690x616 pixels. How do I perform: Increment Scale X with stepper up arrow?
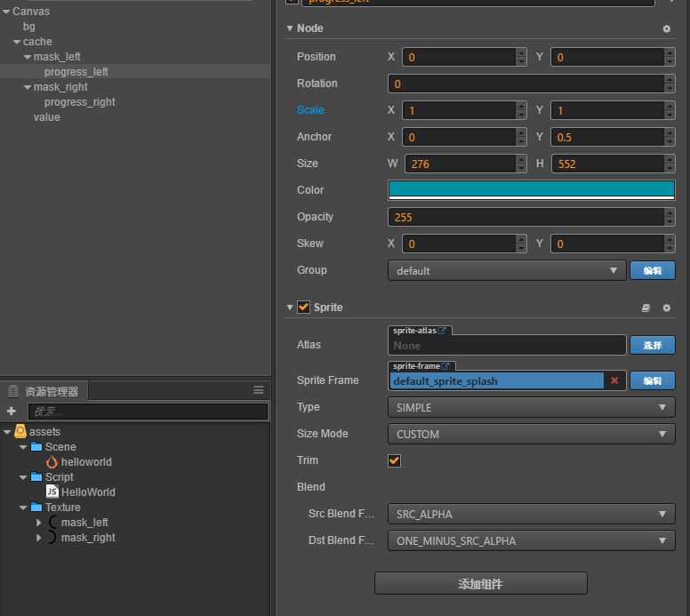click(521, 106)
